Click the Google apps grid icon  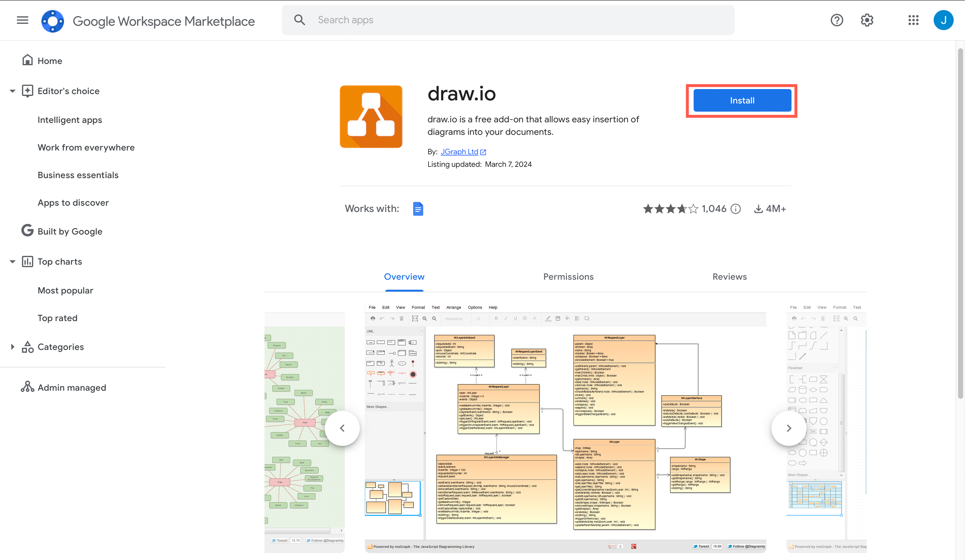pos(914,19)
